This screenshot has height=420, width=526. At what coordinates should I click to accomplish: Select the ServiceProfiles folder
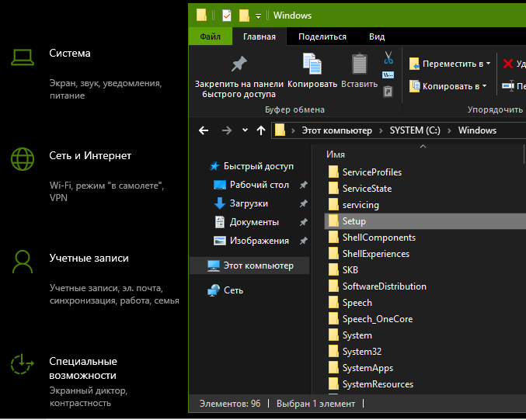click(372, 172)
